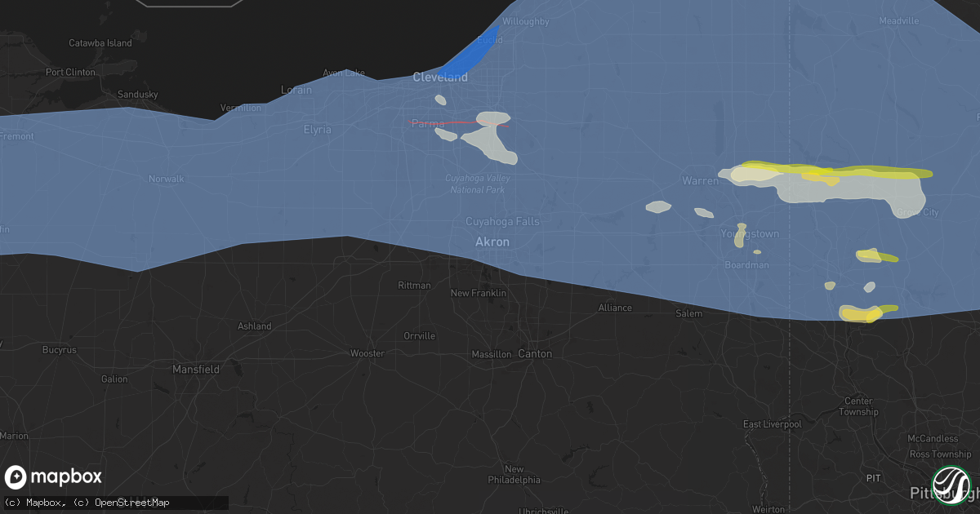980x514 pixels.
Task: Click the Cleveland city label
Action: (440, 77)
